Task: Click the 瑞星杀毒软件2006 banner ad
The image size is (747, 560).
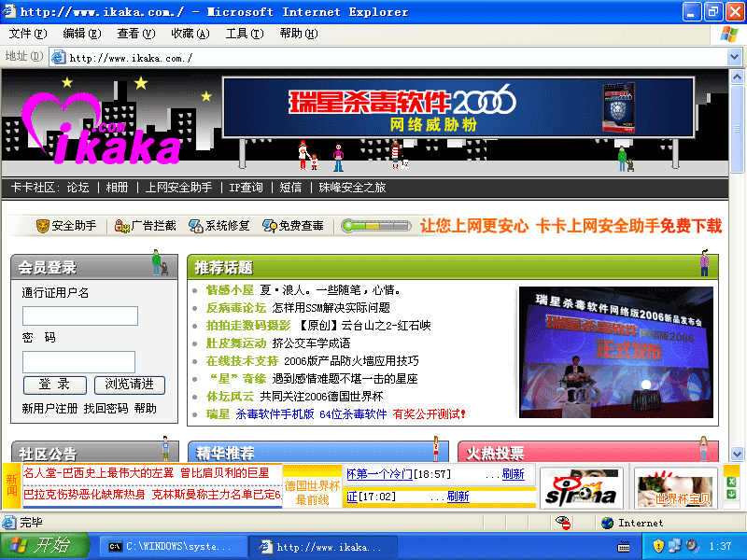Action: pos(458,107)
